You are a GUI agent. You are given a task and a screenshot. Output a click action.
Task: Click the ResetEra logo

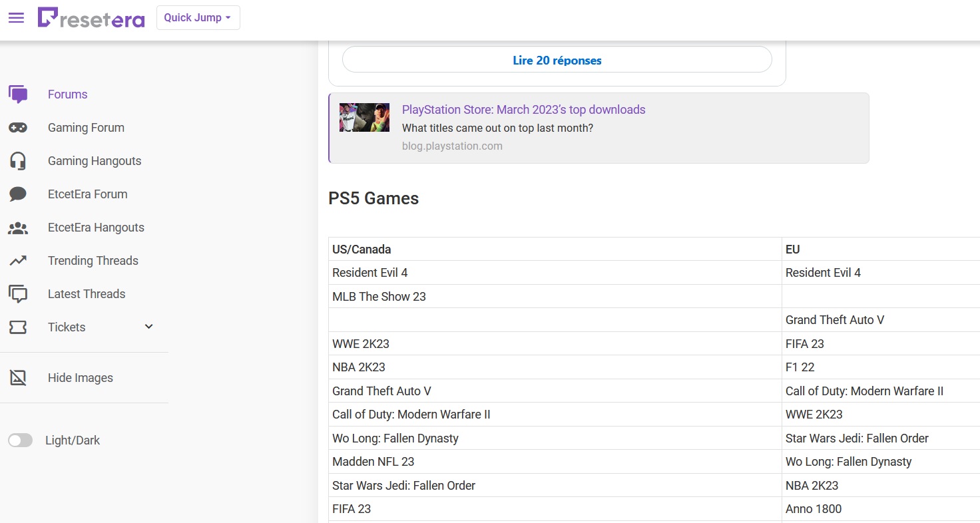(x=91, y=18)
